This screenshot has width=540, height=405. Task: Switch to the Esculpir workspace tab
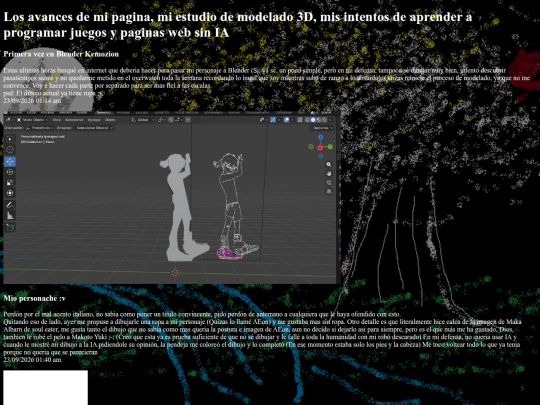pyautogui.click(x=142, y=112)
